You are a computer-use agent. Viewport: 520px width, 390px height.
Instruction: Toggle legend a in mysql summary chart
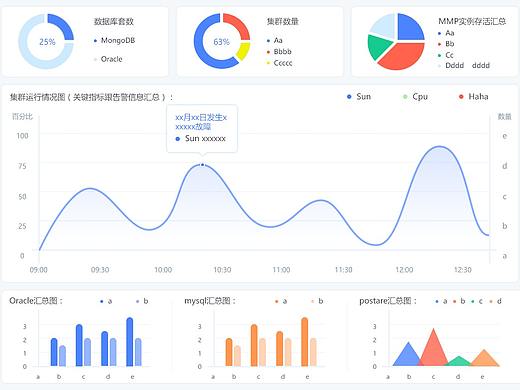pyautogui.click(x=281, y=301)
